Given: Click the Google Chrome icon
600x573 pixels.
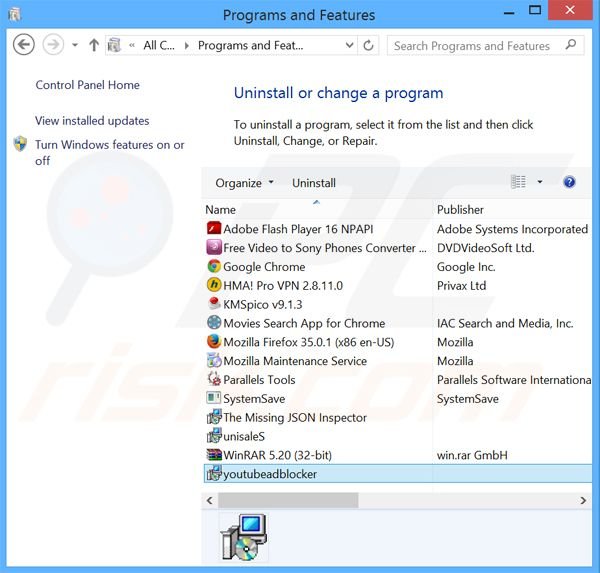Looking at the screenshot, I should pos(214,266).
